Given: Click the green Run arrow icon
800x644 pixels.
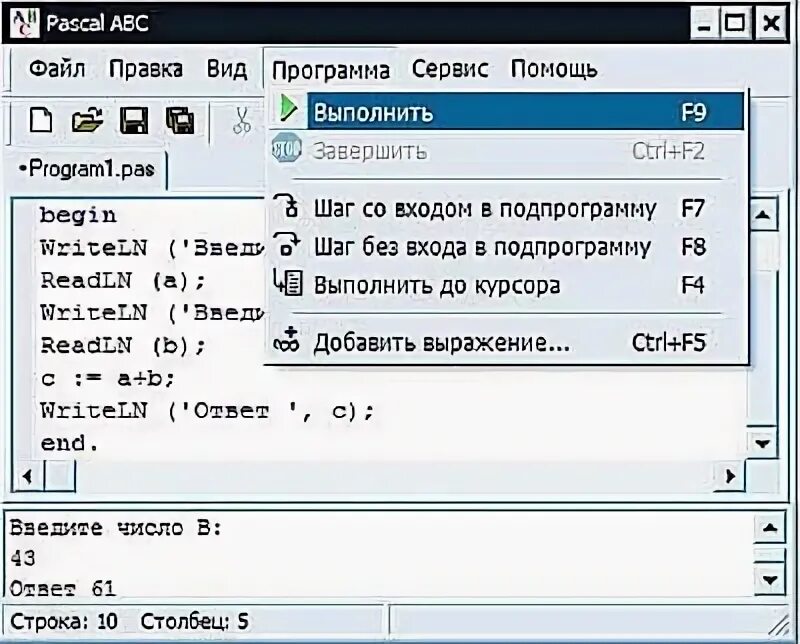Looking at the screenshot, I should pyautogui.click(x=288, y=109).
